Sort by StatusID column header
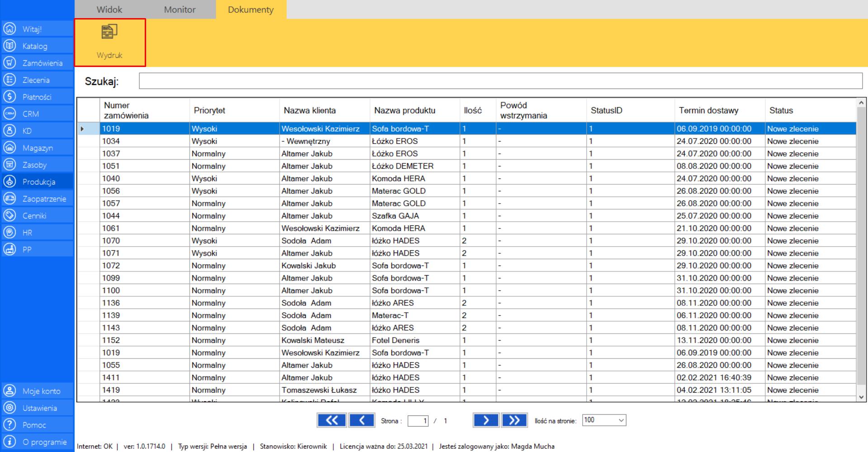This screenshot has height=452, width=868. [630, 110]
